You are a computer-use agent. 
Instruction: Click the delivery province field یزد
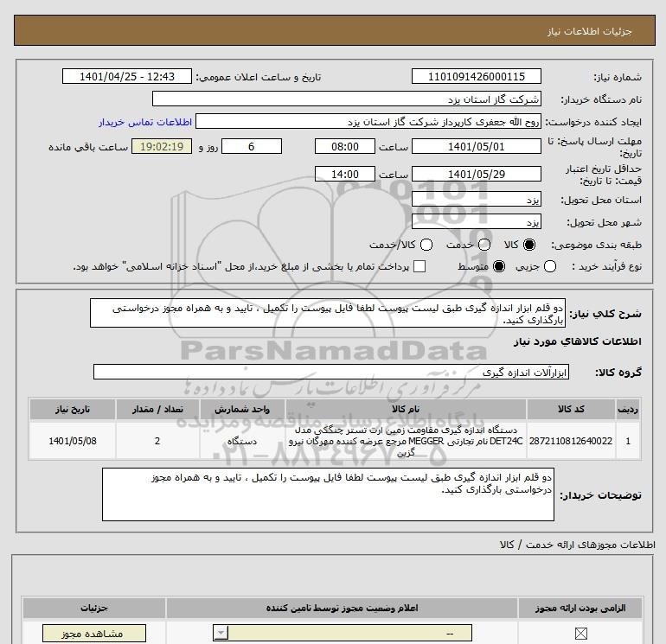tap(476, 200)
